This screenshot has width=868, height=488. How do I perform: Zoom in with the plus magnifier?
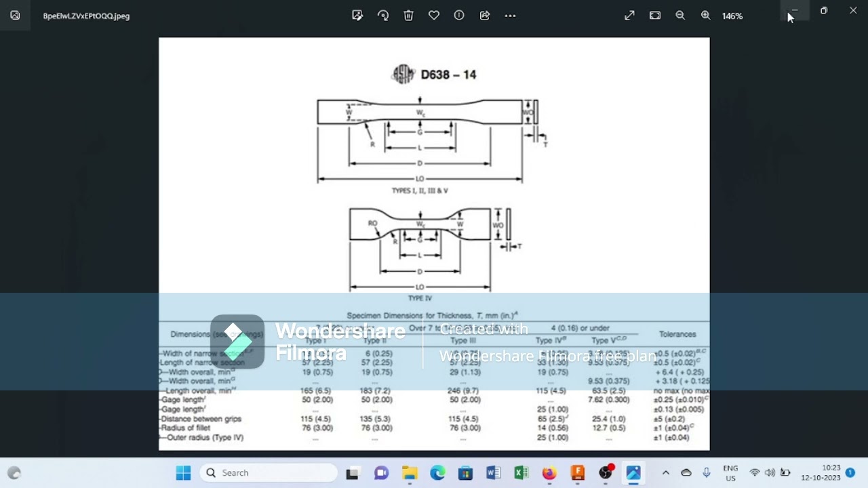click(706, 16)
